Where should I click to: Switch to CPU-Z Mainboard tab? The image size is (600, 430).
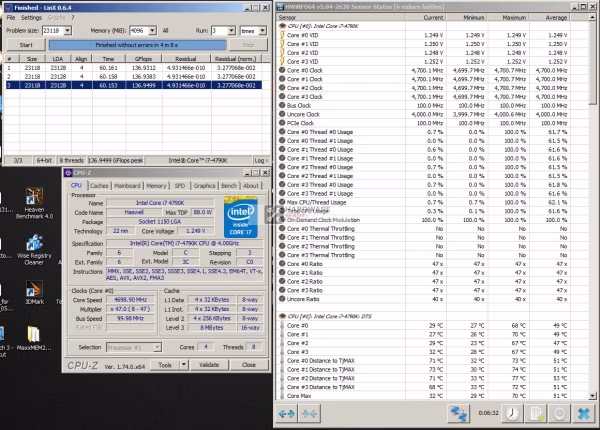[127, 186]
